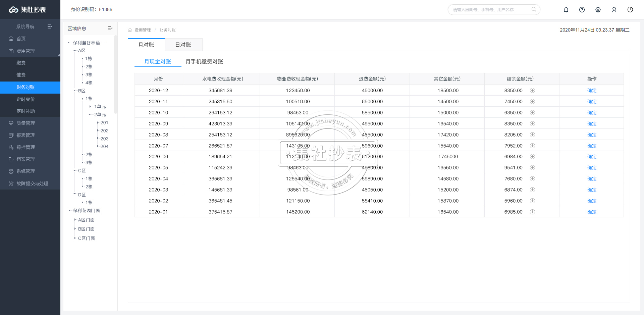The width and height of the screenshot is (644, 315).
Task: Click the notification bell icon
Action: click(x=566, y=10)
